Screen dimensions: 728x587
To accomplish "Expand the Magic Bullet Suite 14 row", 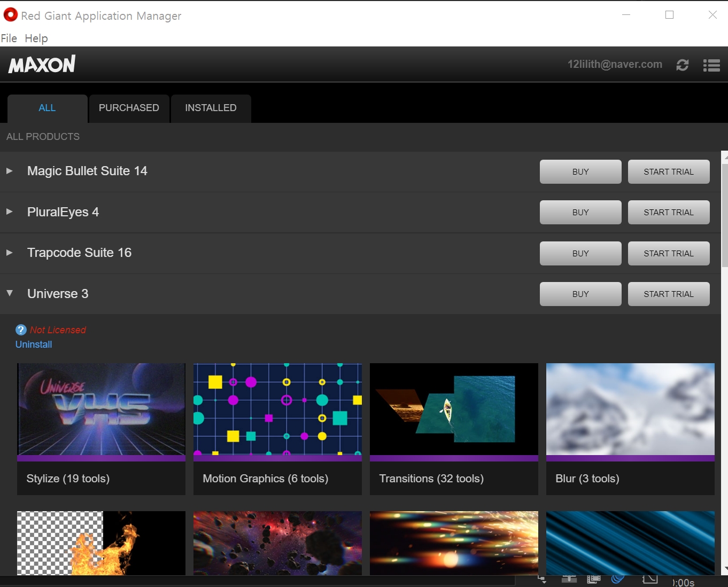I will tap(10, 171).
